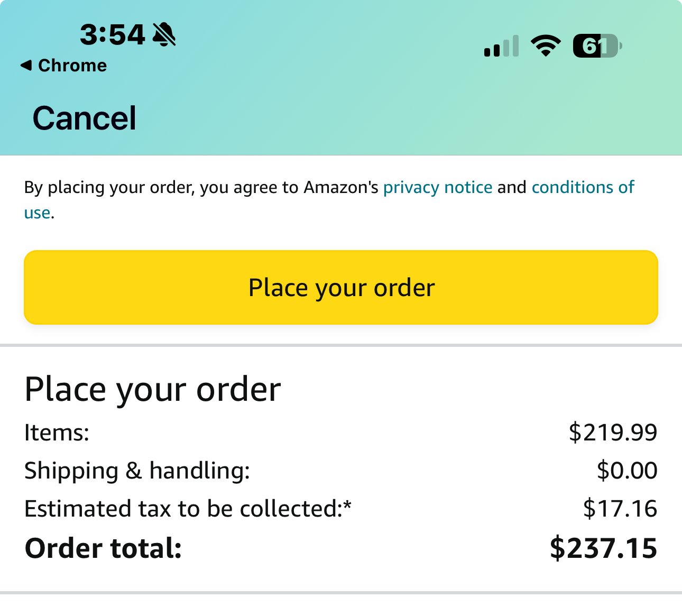Tap the battery indicator icon
Image resolution: width=682 pixels, height=616 pixels.
click(597, 46)
